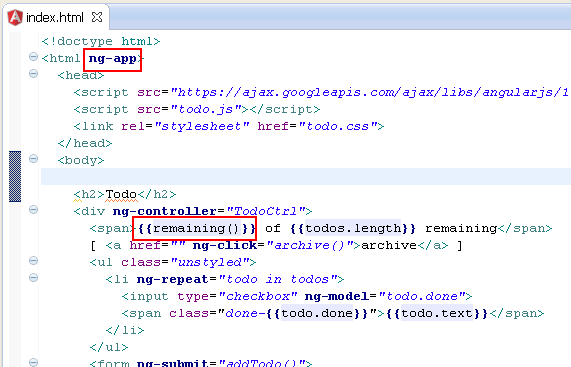This screenshot has height=367, width=571.
Task: Collapse the form ng-submit fold marker
Action: (x=33, y=363)
